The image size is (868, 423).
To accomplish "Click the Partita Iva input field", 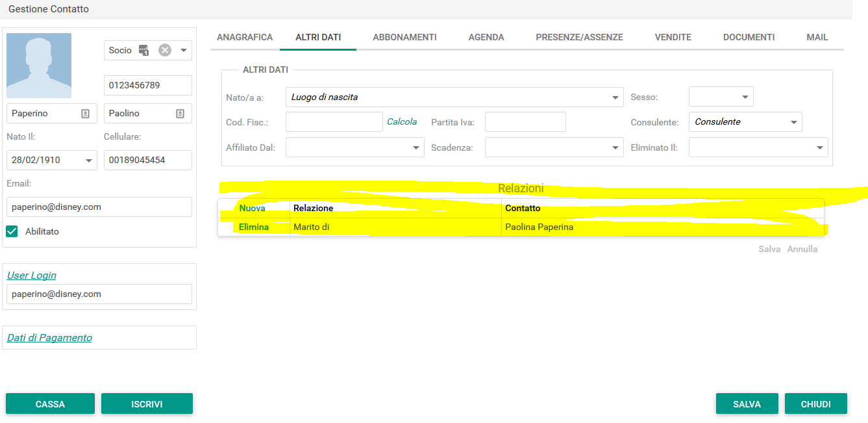I will click(525, 122).
